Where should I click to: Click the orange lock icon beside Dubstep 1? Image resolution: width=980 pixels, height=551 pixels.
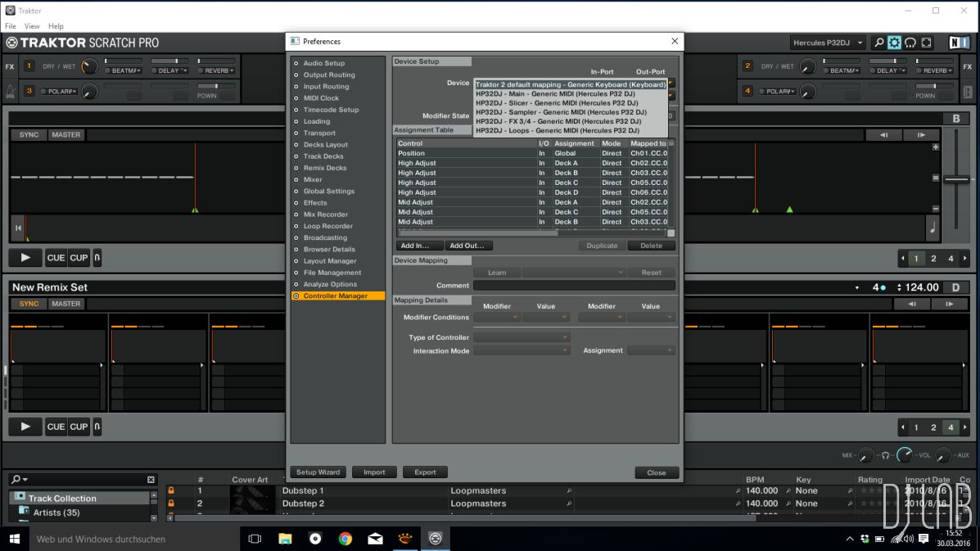(x=171, y=490)
